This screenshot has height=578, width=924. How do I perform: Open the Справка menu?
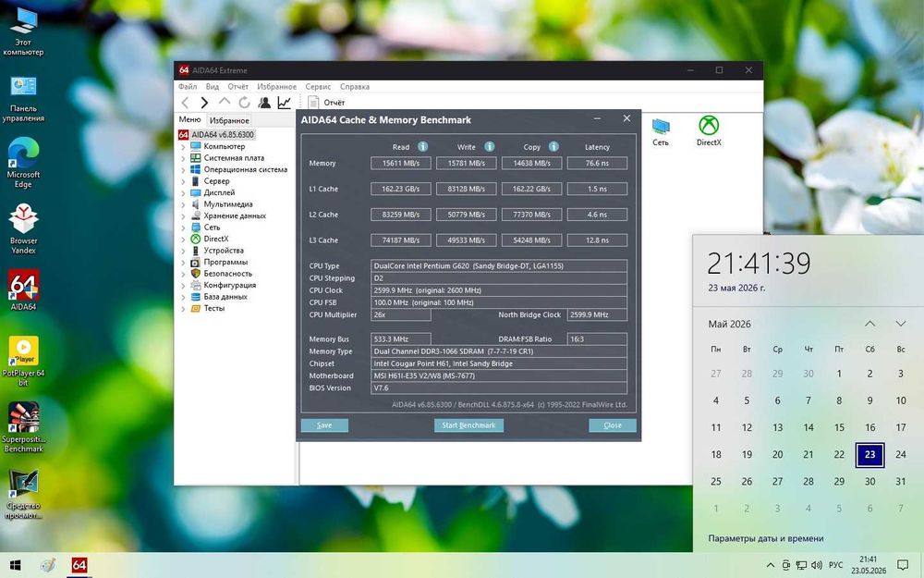coord(355,87)
